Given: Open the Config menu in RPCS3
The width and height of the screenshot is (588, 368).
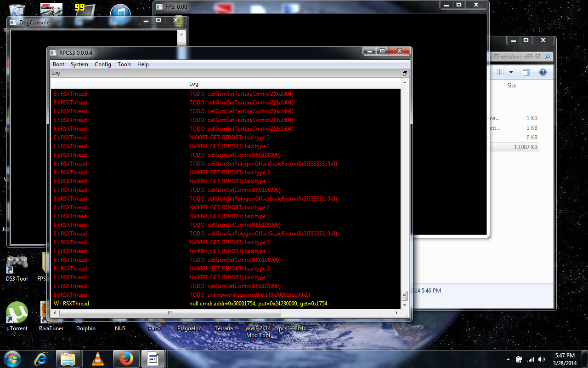Looking at the screenshot, I should (x=103, y=64).
